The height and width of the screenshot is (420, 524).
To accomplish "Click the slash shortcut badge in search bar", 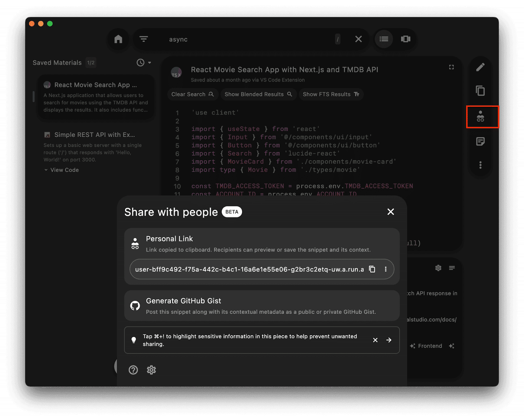I will [x=338, y=39].
